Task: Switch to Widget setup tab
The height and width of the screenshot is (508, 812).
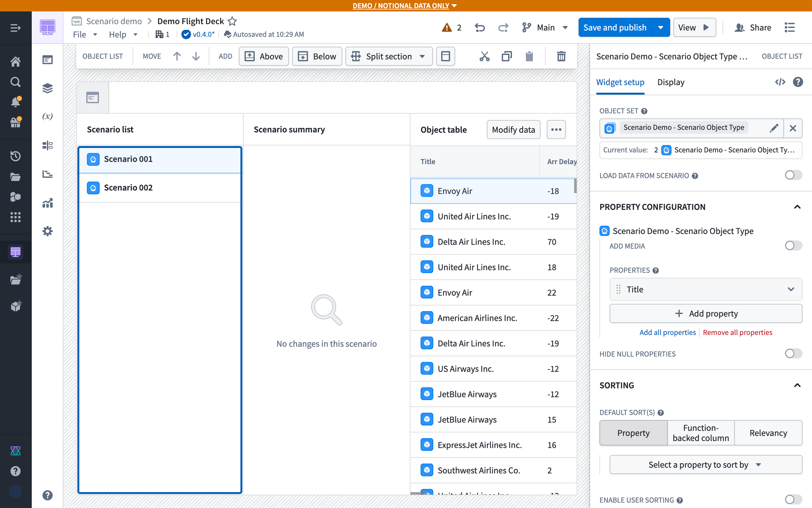Action: click(x=620, y=82)
